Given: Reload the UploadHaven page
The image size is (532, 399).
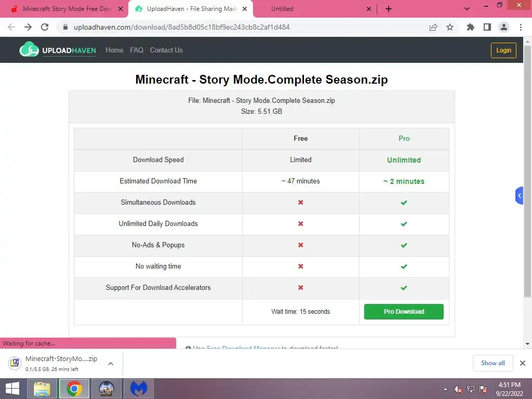Looking at the screenshot, I should [45, 27].
